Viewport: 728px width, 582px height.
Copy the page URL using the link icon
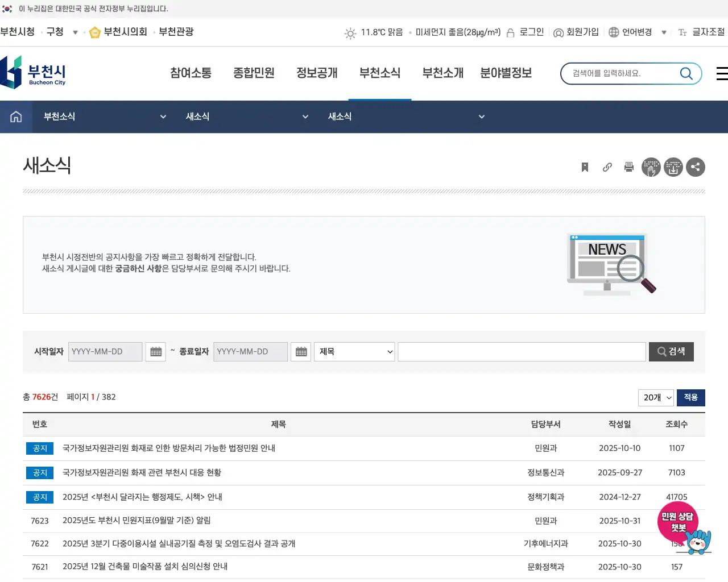[607, 167]
